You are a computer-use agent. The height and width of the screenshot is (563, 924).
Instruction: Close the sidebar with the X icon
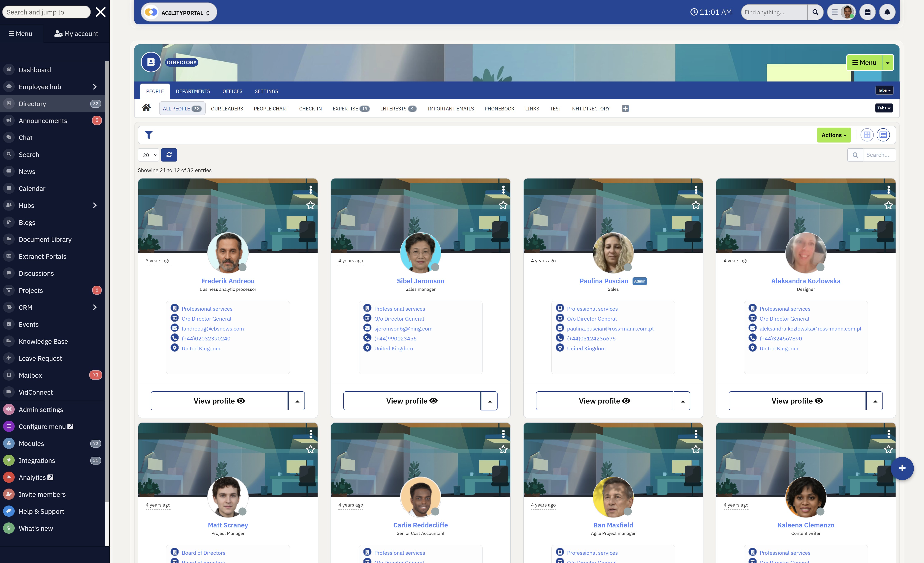point(100,12)
